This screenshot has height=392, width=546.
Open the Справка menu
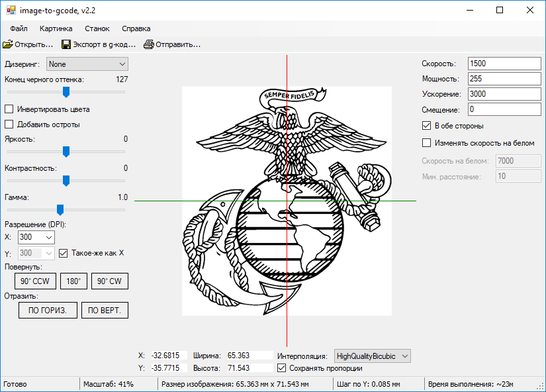click(x=136, y=28)
